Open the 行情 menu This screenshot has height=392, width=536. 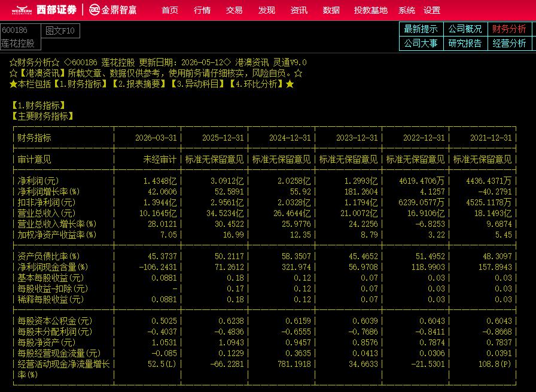click(202, 10)
